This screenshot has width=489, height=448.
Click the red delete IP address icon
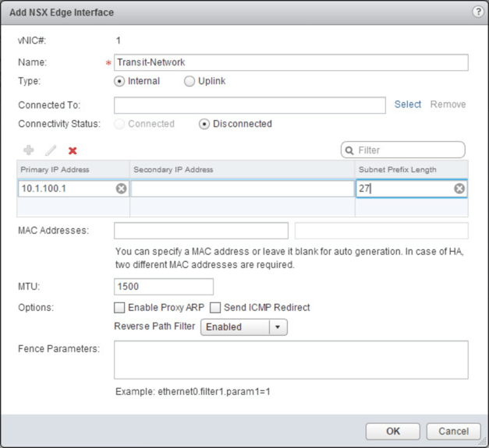point(73,150)
